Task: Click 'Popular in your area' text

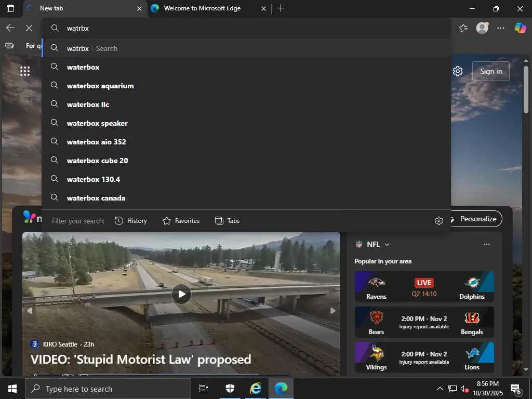Action: point(383,261)
